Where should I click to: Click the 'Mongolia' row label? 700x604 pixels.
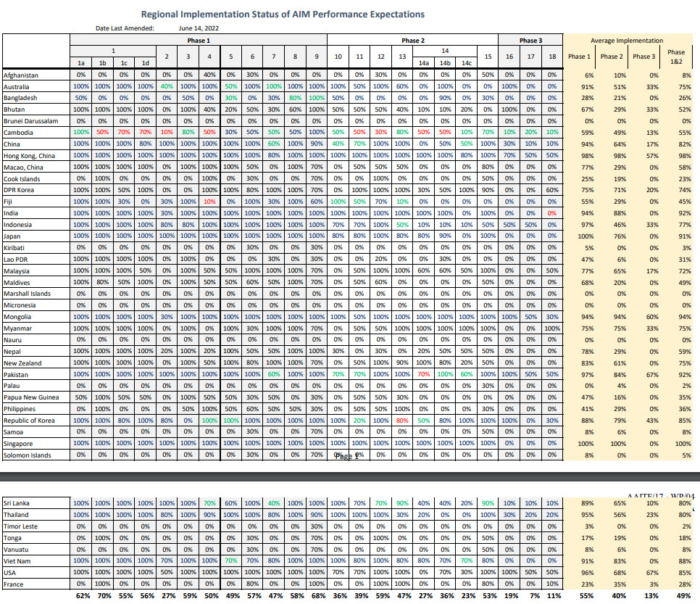click(x=17, y=317)
